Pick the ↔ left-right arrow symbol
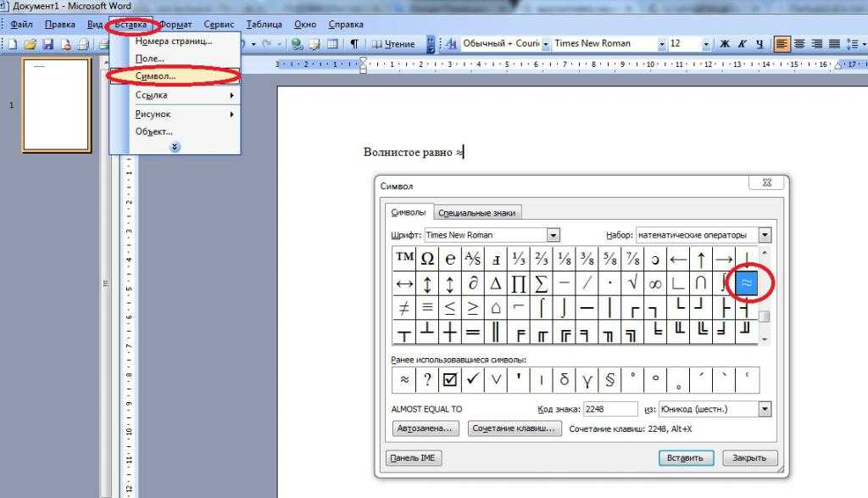868x498 pixels. tap(404, 283)
